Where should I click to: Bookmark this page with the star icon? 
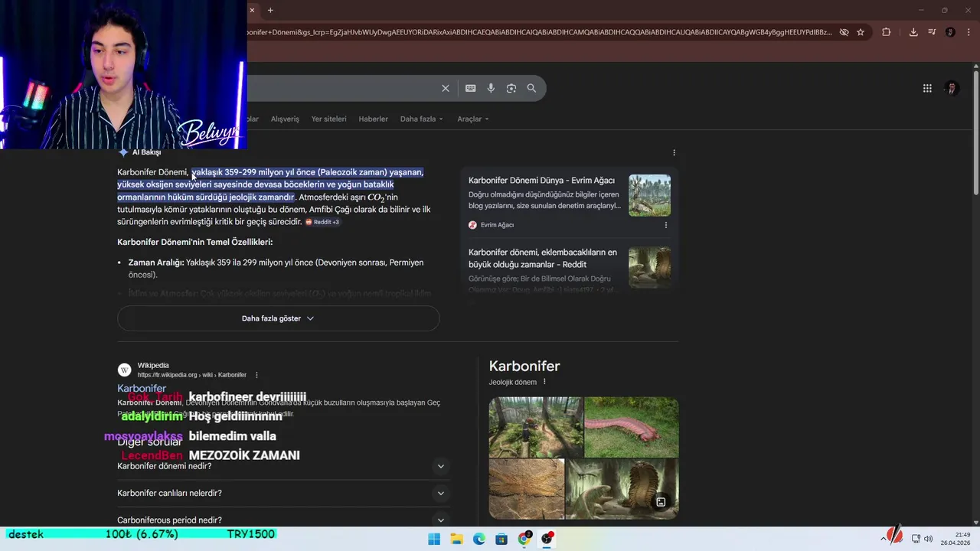point(861,32)
